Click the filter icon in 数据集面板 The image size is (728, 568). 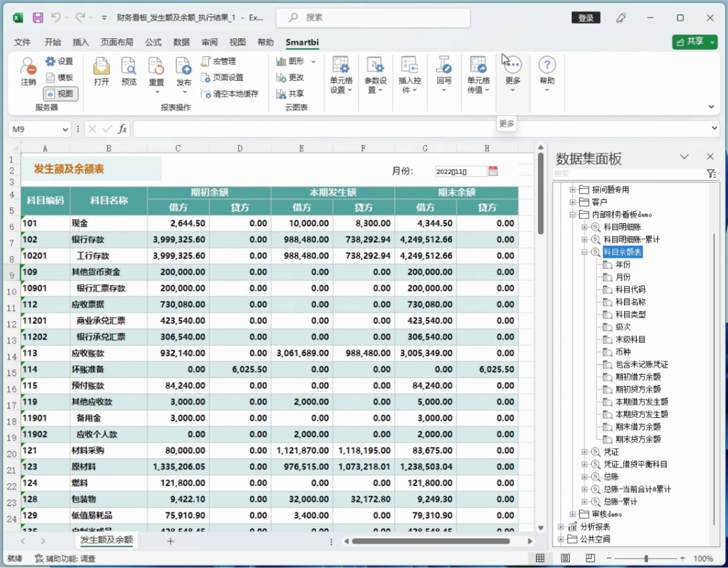(711, 174)
